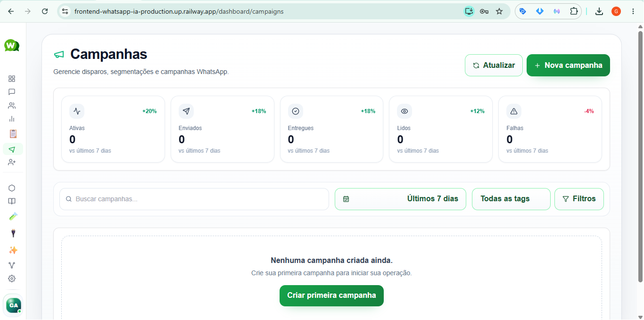This screenshot has height=320, width=644.
Task: Click the Campanhas page title
Action: point(109,54)
